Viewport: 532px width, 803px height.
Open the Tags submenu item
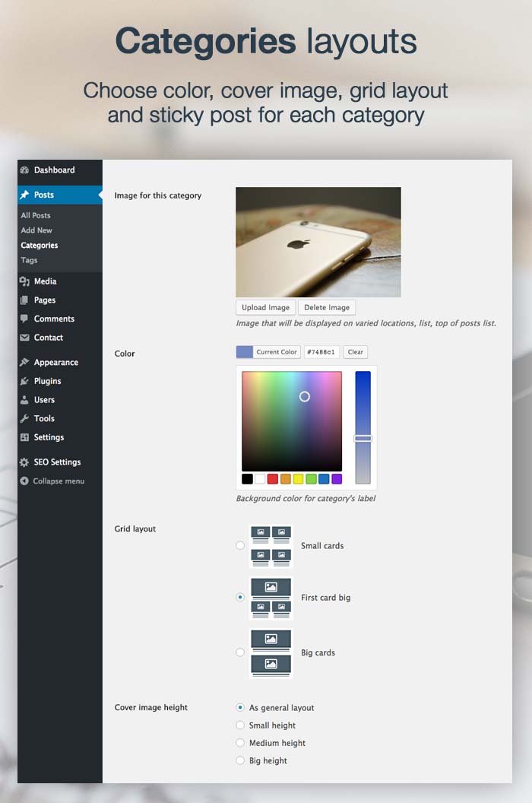[x=29, y=260]
